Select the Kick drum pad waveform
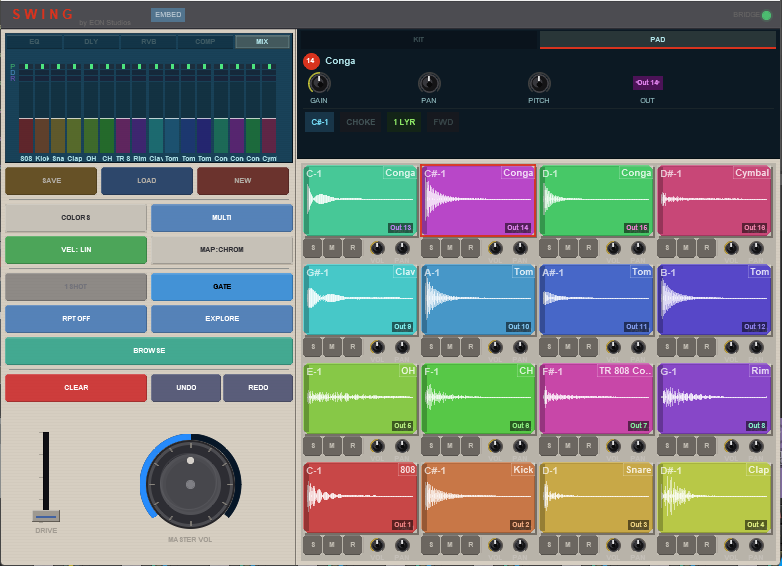The image size is (782, 566). click(478, 497)
